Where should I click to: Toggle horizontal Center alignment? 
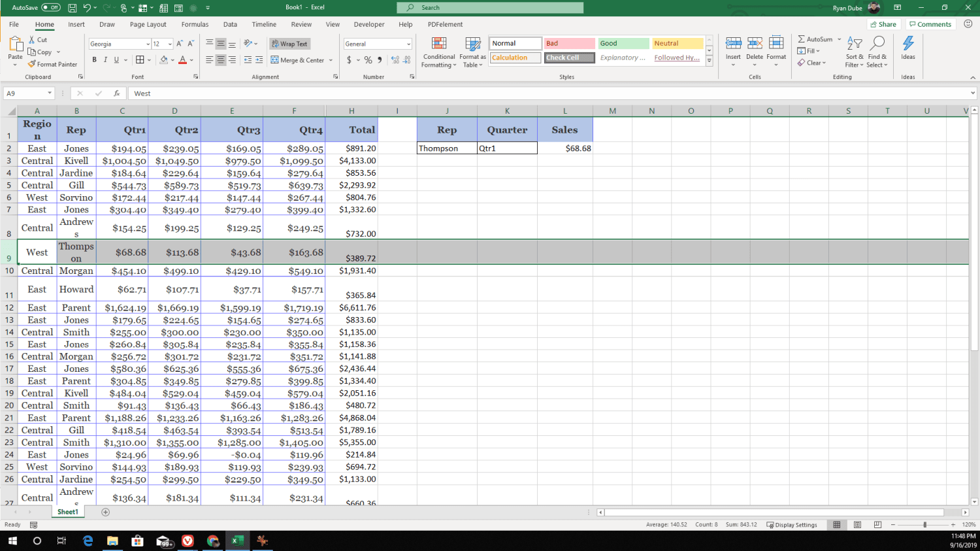221,60
